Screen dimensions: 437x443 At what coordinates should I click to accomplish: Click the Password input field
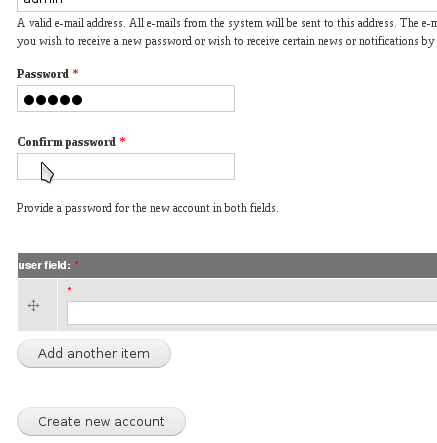(x=126, y=99)
